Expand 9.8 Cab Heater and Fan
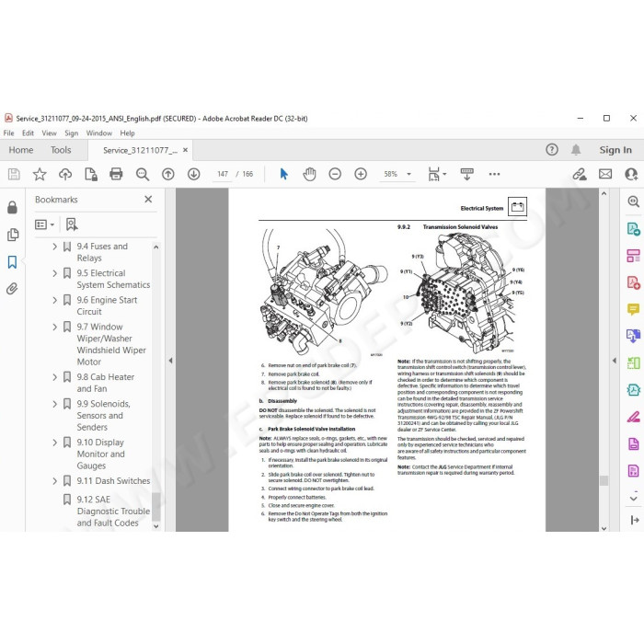Image resolution: width=644 pixels, height=644 pixels. [54, 377]
